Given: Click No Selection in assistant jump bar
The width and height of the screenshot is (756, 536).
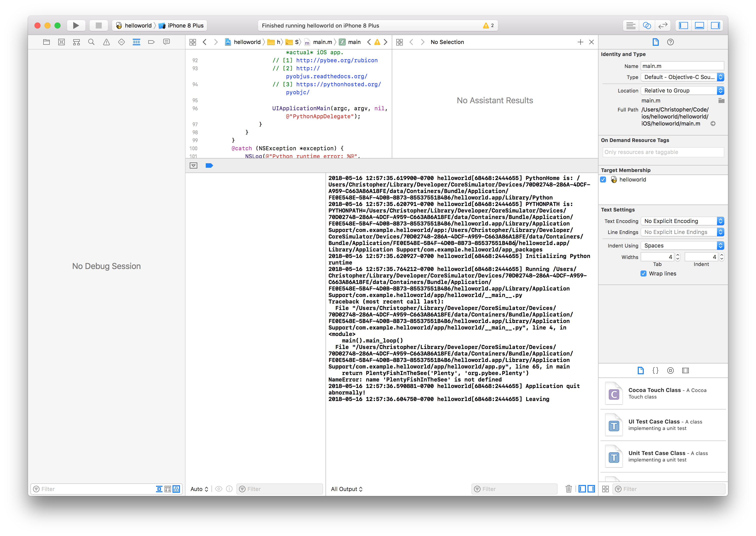Looking at the screenshot, I should tap(447, 42).
